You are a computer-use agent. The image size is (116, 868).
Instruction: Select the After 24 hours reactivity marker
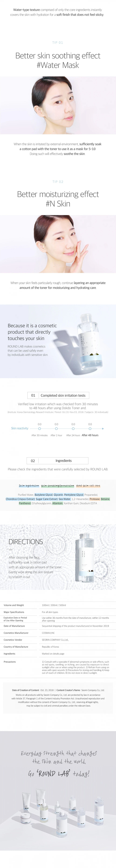point(73,429)
